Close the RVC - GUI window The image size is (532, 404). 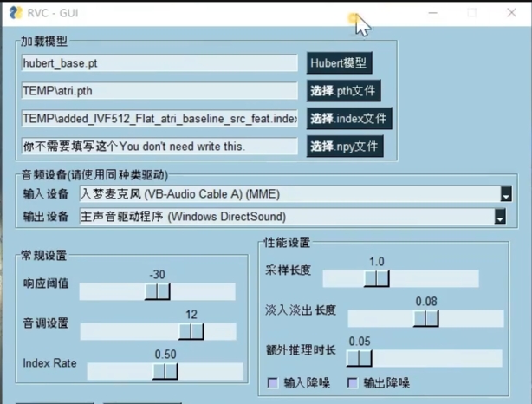click(x=512, y=13)
